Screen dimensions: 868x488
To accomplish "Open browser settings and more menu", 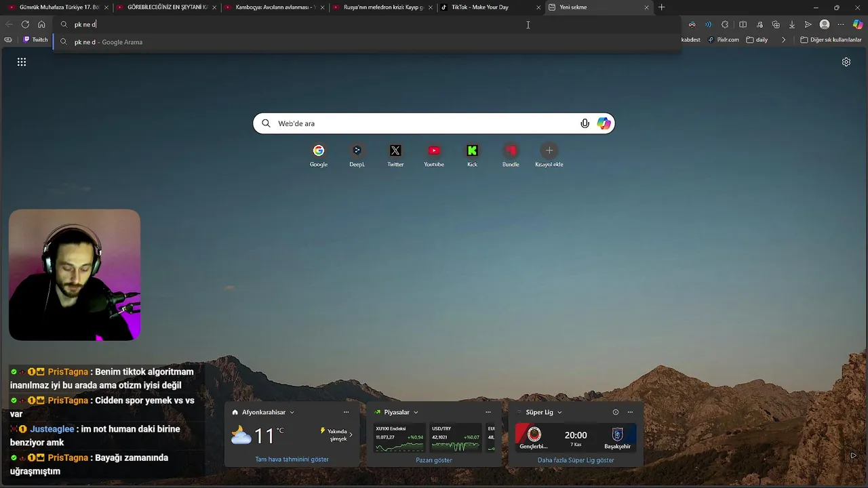I will tap(841, 24).
